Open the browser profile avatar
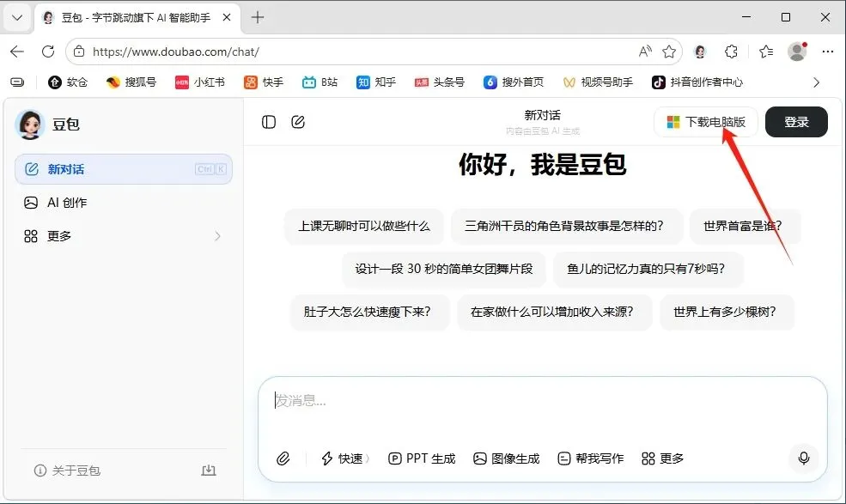The image size is (846, 504). pyautogui.click(x=797, y=52)
